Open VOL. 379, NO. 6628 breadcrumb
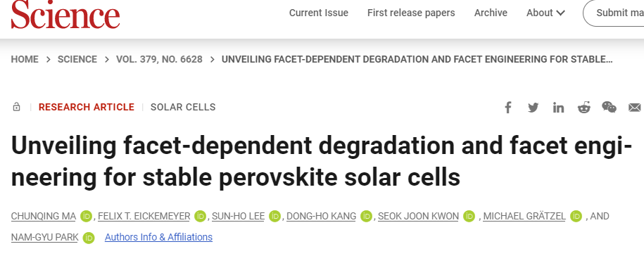The image size is (644, 256). click(159, 60)
